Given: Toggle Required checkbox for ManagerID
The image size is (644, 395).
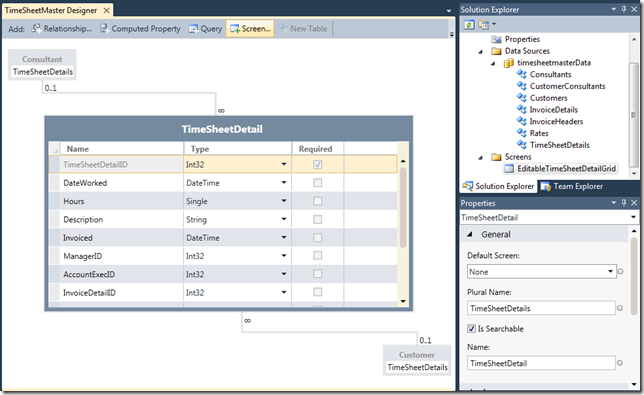Looking at the screenshot, I should point(317,255).
